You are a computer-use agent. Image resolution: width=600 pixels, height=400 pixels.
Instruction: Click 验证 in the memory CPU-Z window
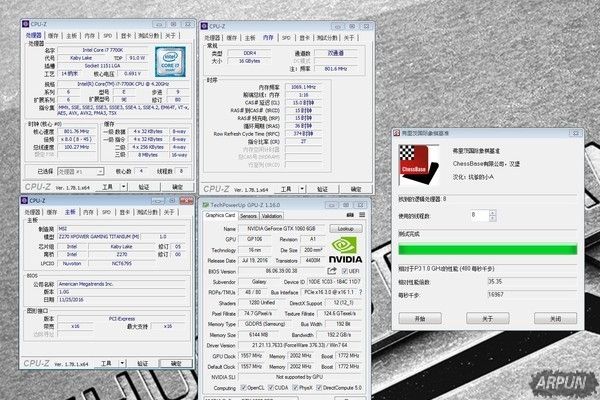pyautogui.click(x=322, y=189)
